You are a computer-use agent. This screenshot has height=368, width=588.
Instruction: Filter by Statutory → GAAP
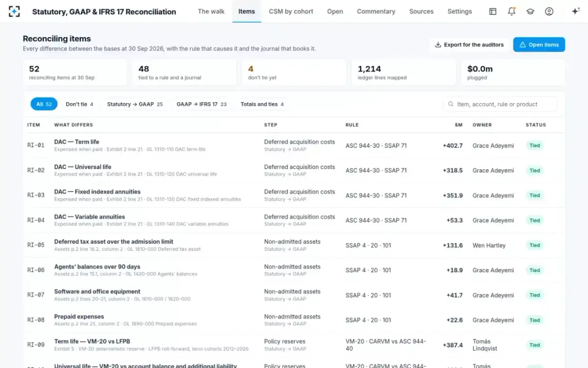point(135,104)
